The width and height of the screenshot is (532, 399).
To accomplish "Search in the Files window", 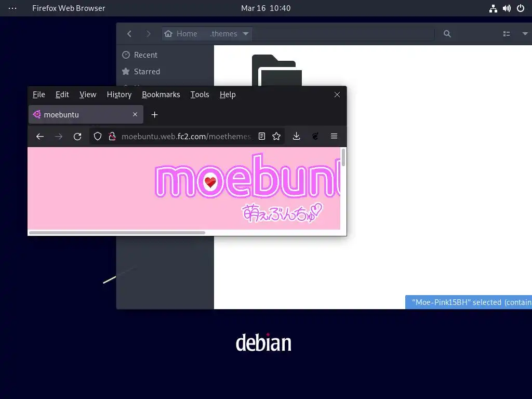I will pos(447,34).
